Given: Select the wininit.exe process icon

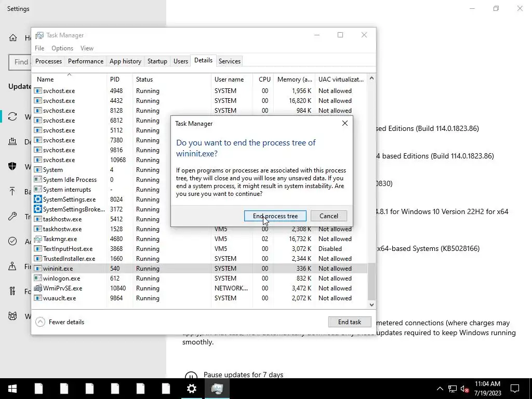Looking at the screenshot, I should point(37,268).
